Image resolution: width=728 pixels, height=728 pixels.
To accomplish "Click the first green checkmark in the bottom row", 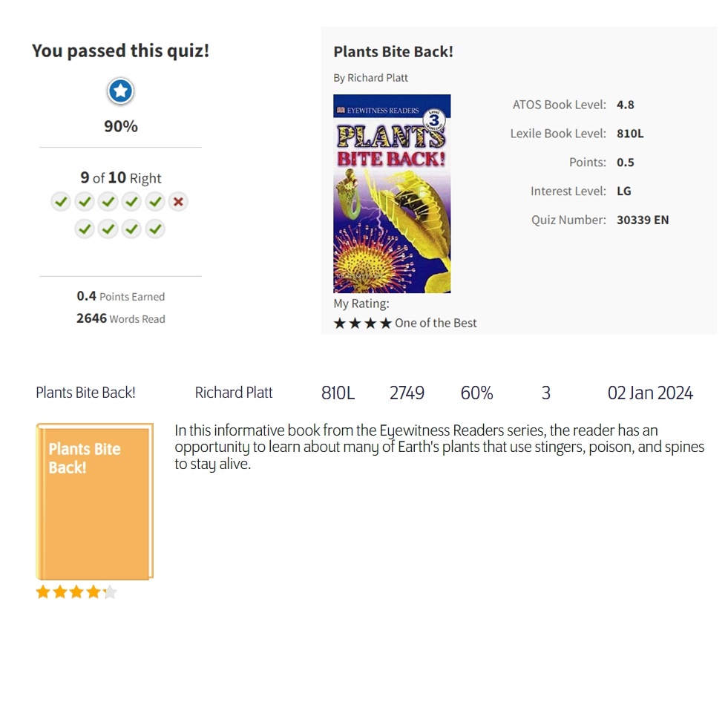I will pos(85,229).
